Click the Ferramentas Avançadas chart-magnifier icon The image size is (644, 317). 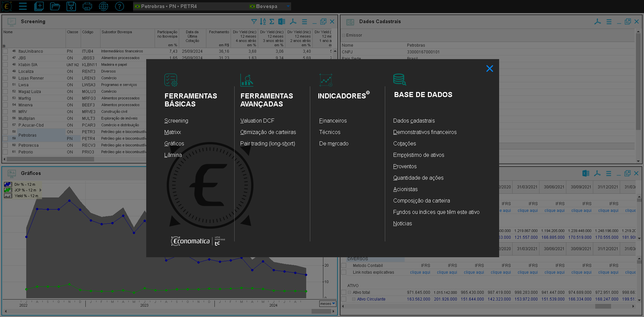(247, 80)
